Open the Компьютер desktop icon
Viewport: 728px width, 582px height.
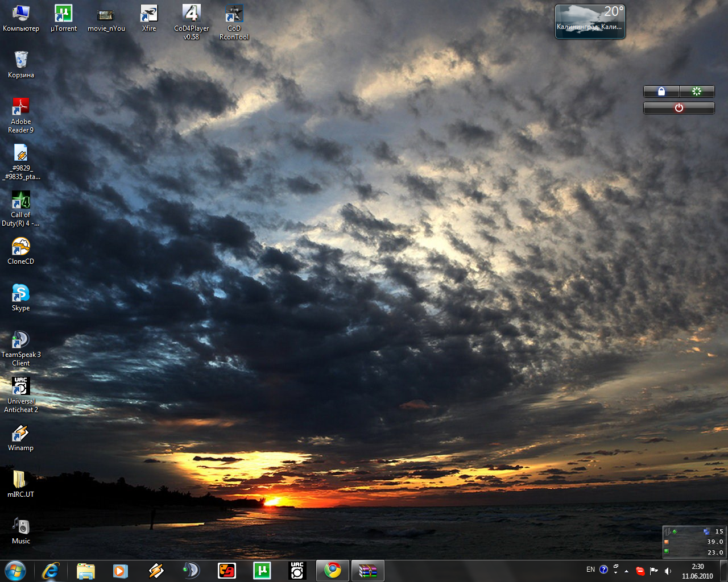pyautogui.click(x=21, y=18)
